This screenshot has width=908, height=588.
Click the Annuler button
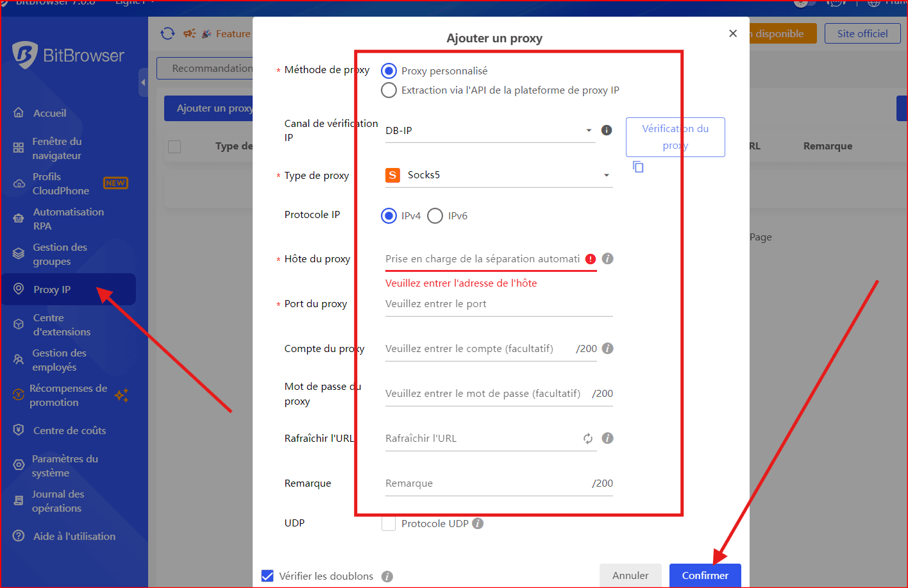[630, 575]
